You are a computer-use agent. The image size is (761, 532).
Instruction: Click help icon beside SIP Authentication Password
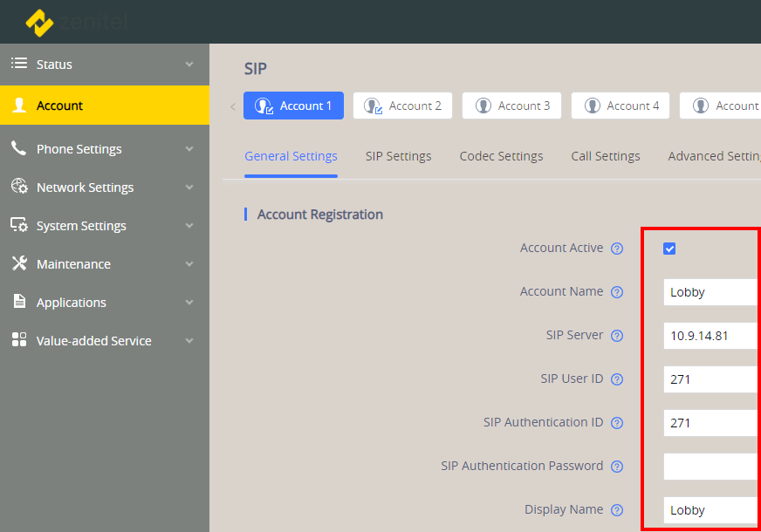coord(617,467)
